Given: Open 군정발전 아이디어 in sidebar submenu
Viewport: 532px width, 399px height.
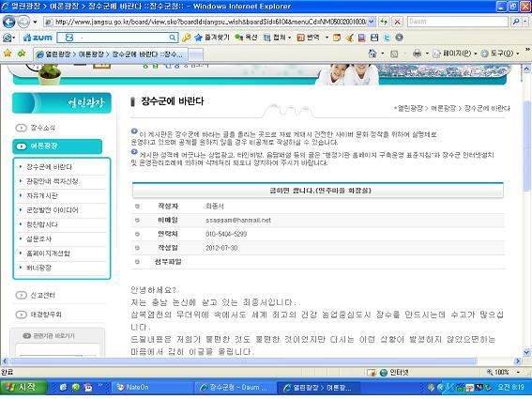Looking at the screenshot, I should 53,210.
